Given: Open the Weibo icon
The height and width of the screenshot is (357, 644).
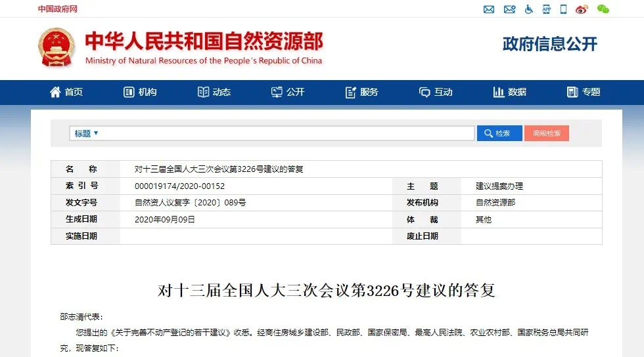Looking at the screenshot, I should 582,9.
